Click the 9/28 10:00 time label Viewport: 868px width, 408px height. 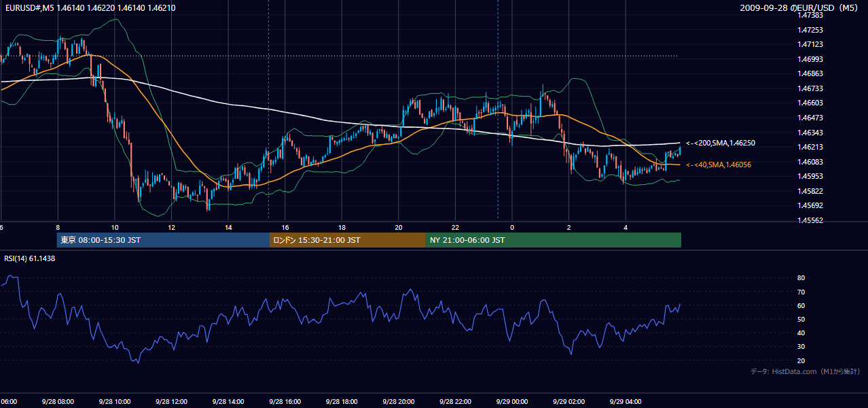[115, 401]
